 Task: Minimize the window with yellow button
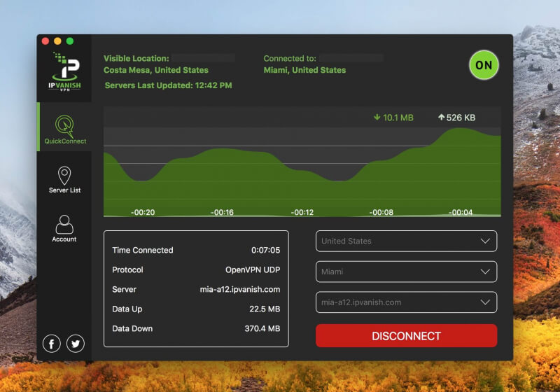click(57, 41)
